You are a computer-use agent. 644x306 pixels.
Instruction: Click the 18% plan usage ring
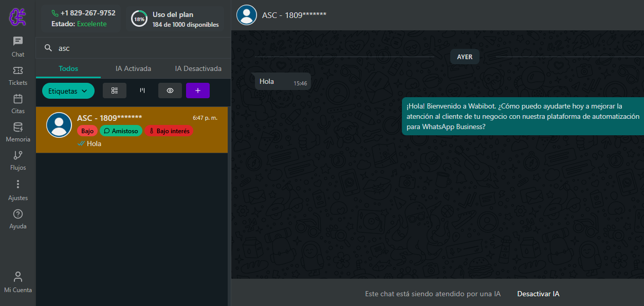click(x=139, y=19)
